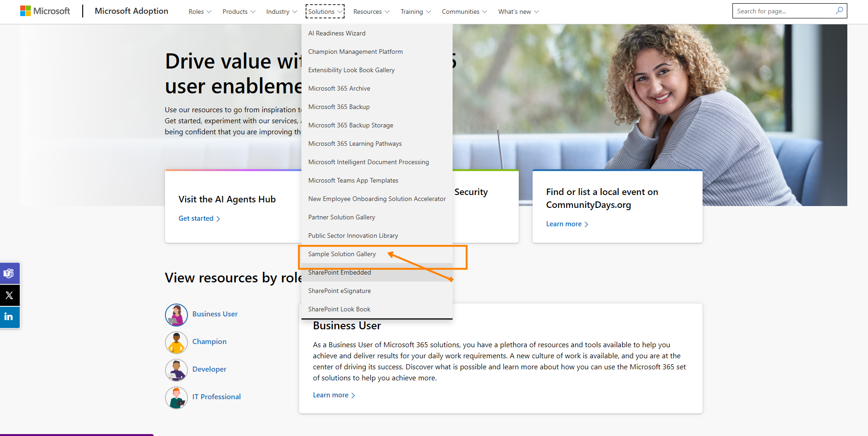Select Extensibility Look Book Gallery

377,70
